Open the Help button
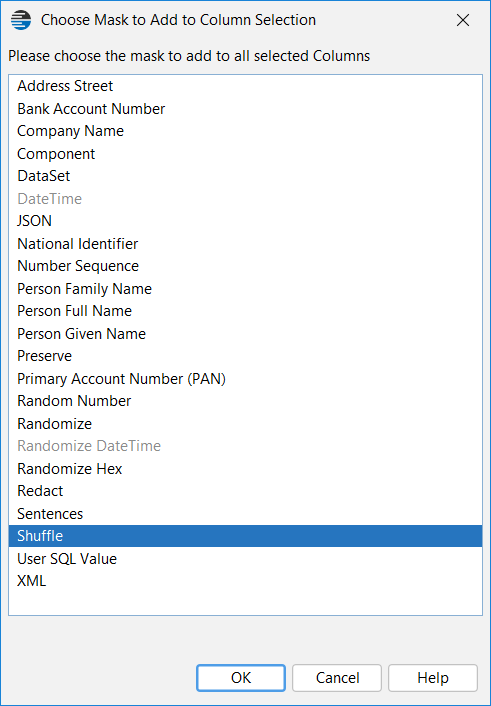Screen dimensions: 491x706 tap(432, 678)
